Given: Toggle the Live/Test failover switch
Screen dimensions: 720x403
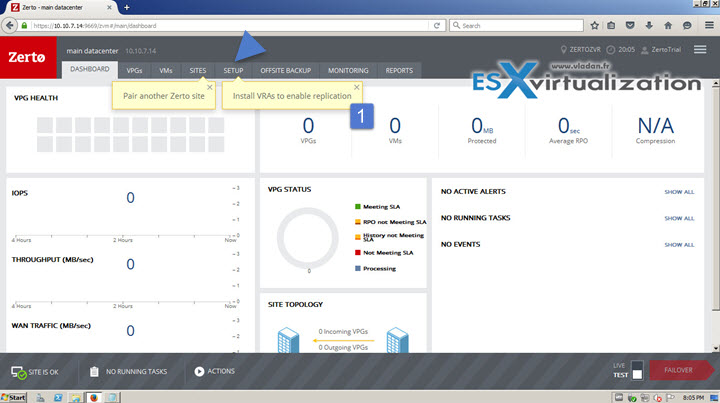Looking at the screenshot, I should click(x=637, y=370).
